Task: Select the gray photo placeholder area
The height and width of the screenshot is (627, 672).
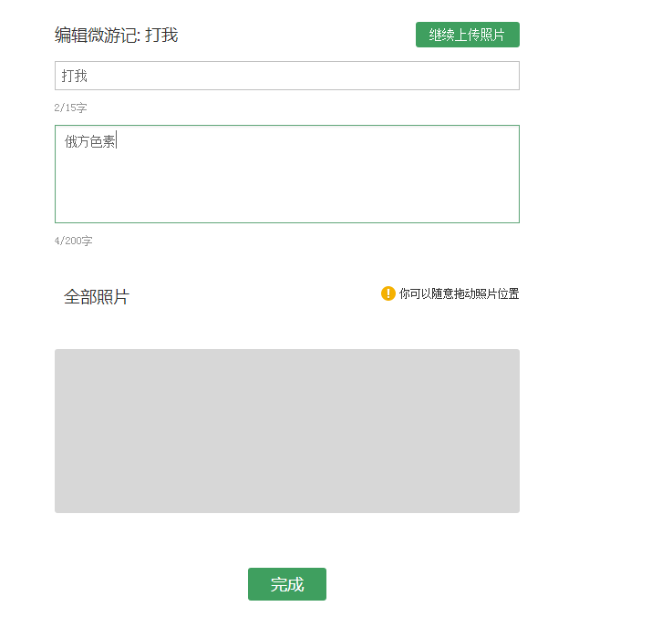Action: [x=286, y=430]
